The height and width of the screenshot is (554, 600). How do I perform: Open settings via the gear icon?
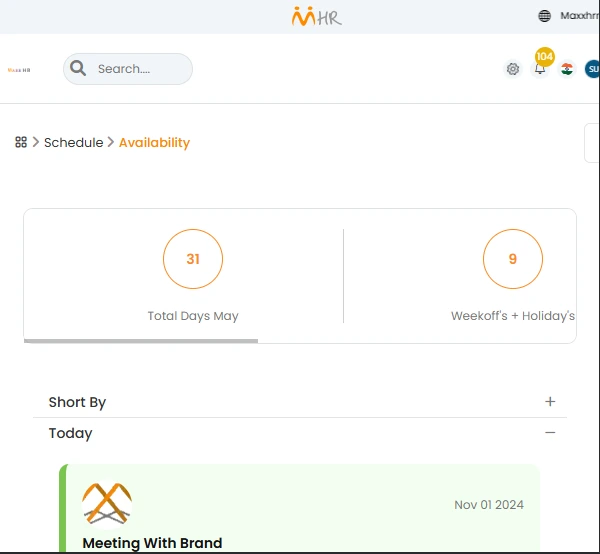pyautogui.click(x=513, y=69)
